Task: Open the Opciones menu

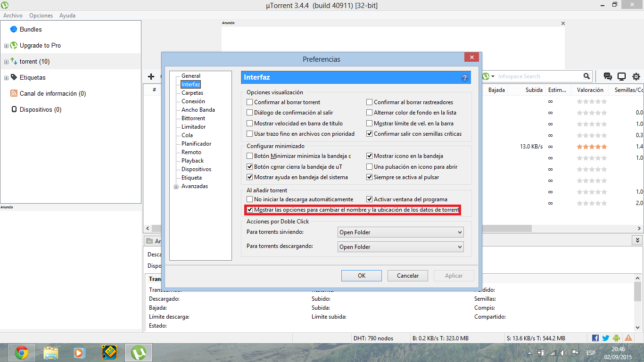Action: (41, 16)
